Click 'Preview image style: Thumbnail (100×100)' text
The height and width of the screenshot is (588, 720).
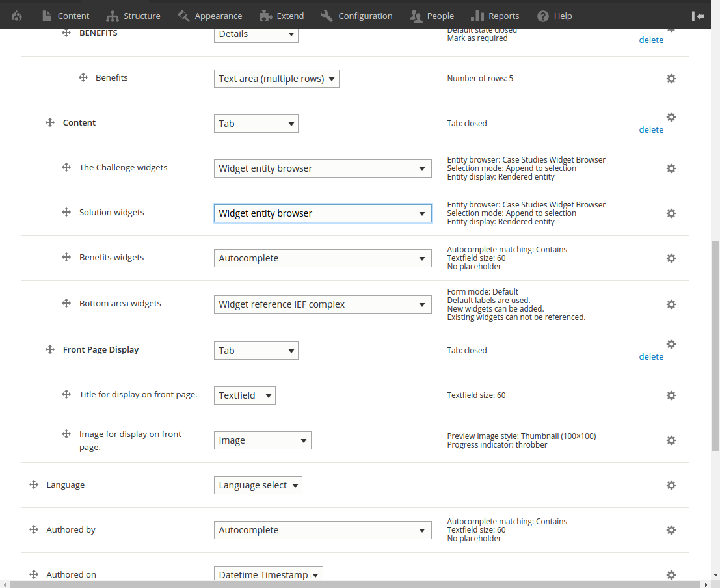click(x=522, y=436)
